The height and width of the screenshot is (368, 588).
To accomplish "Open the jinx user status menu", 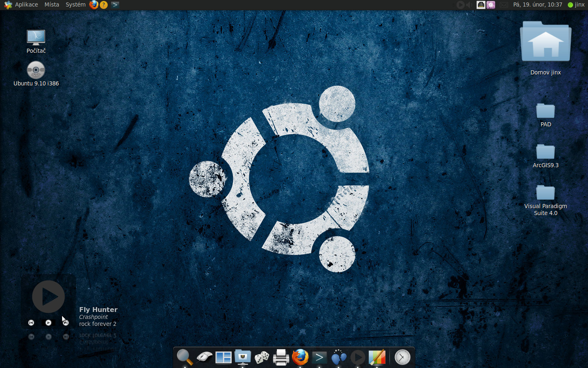I will point(576,4).
